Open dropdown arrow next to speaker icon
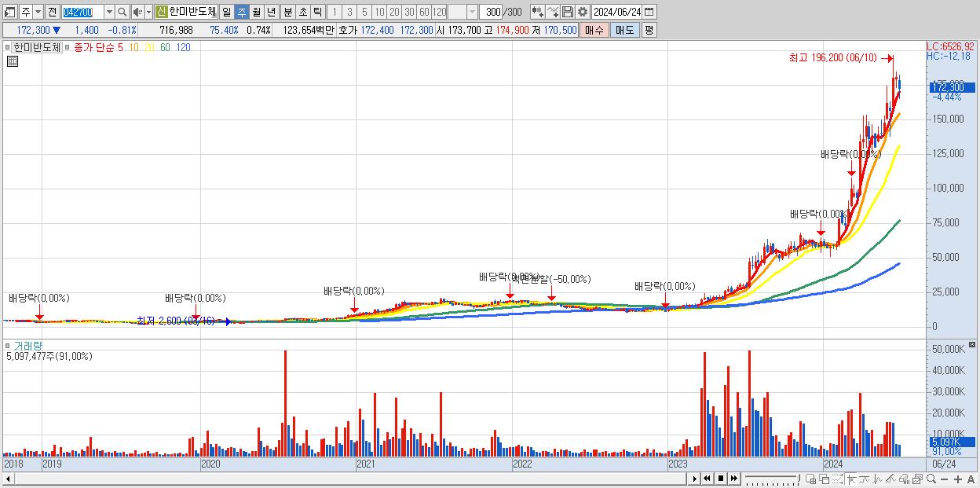This screenshot has height=488, width=980. (148, 12)
